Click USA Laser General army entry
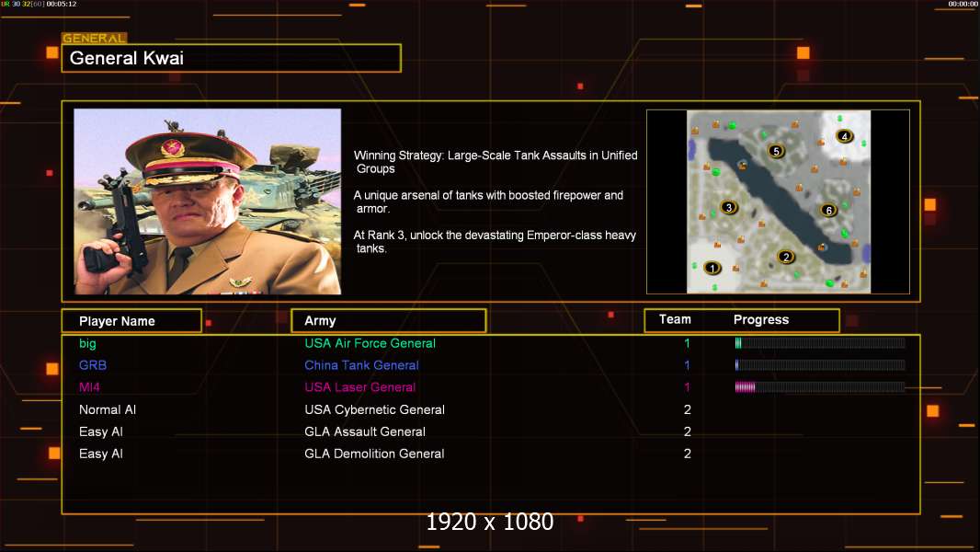This screenshot has width=980, height=552. (360, 387)
